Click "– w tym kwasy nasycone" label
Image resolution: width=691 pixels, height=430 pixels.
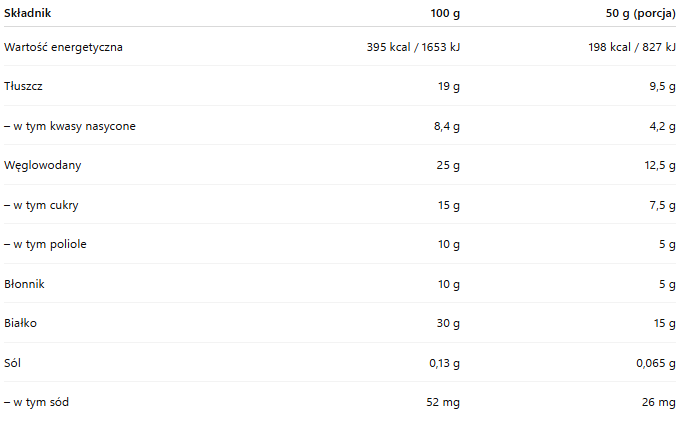tap(70, 126)
